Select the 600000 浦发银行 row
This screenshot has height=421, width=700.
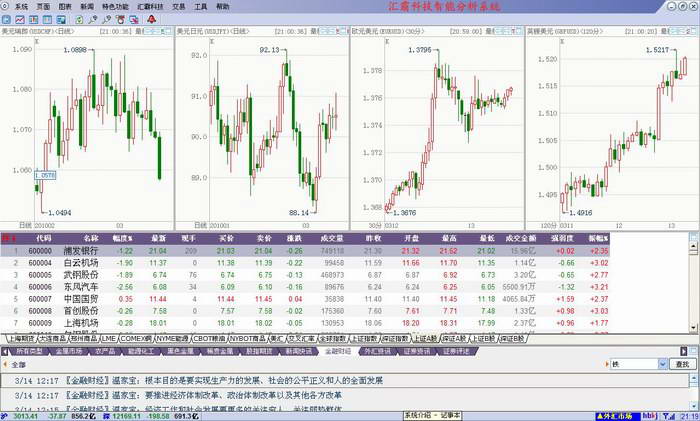305,251
